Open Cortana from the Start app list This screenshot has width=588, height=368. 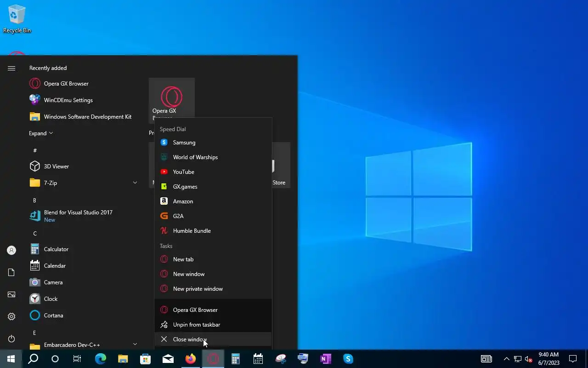click(x=83, y=316)
